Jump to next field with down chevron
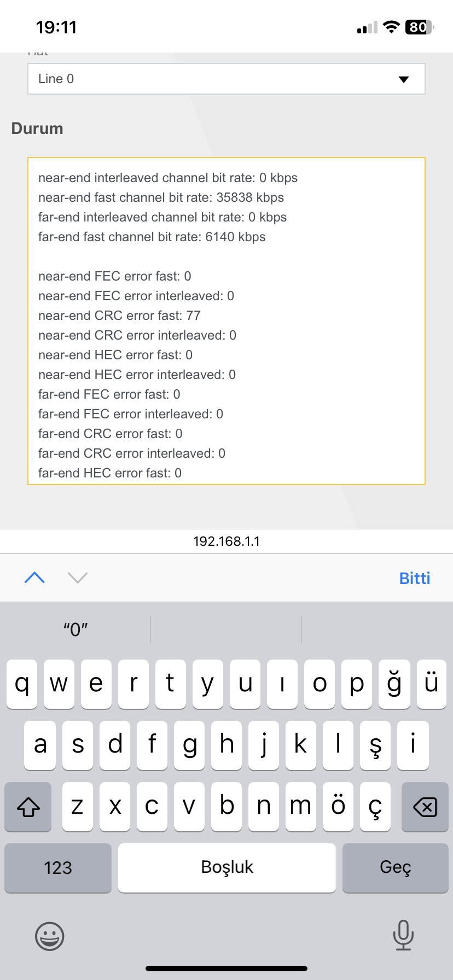This screenshot has width=453, height=980. (78, 577)
